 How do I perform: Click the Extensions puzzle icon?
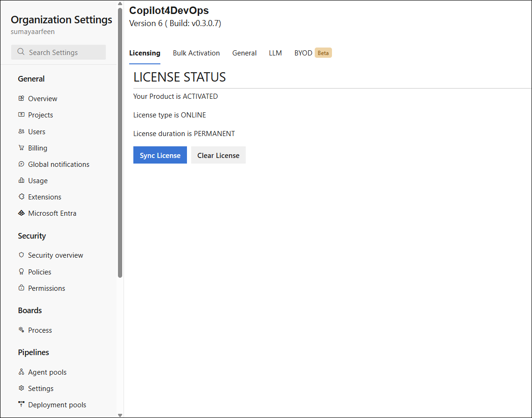point(21,197)
